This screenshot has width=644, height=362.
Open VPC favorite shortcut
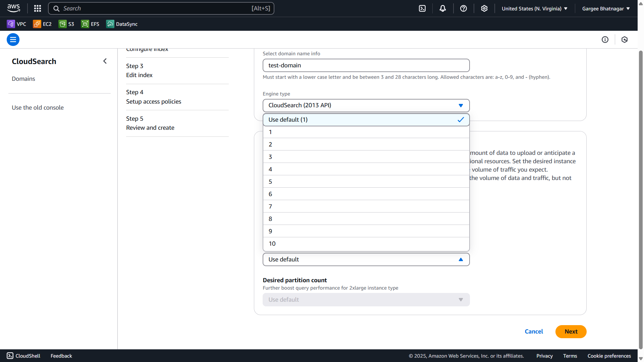click(16, 24)
